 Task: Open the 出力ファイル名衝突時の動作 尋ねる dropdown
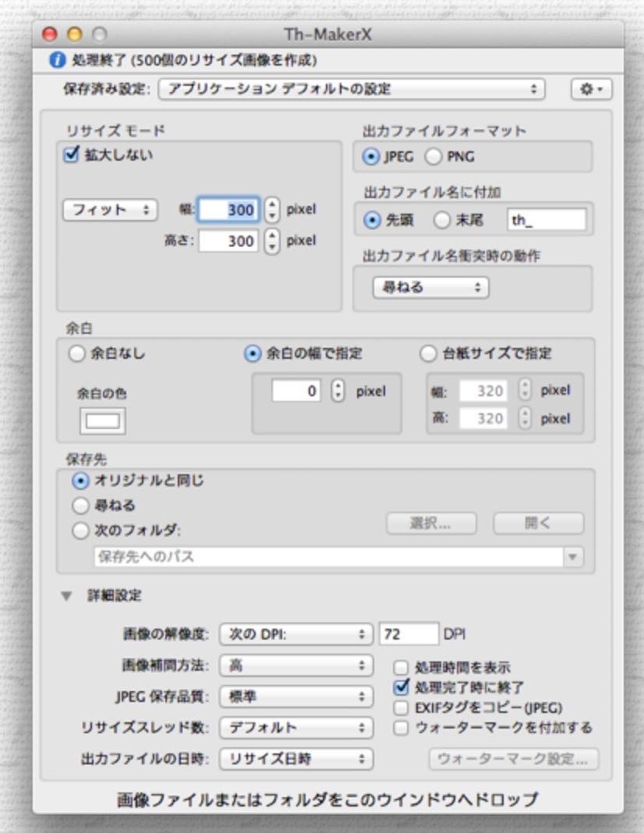click(430, 287)
